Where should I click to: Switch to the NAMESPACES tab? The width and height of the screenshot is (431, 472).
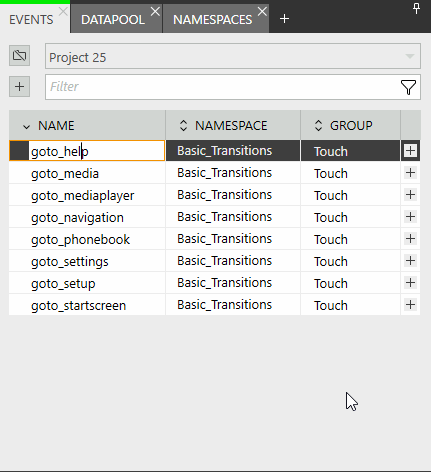click(212, 20)
